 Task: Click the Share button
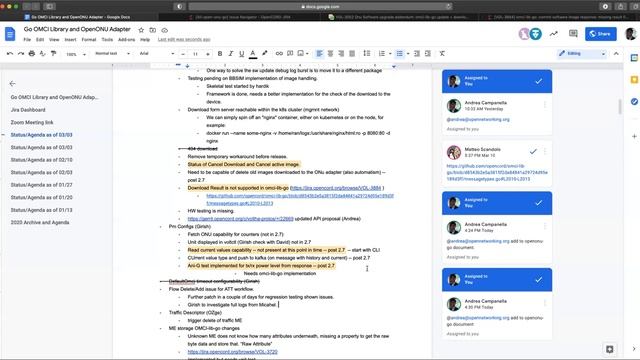600,34
